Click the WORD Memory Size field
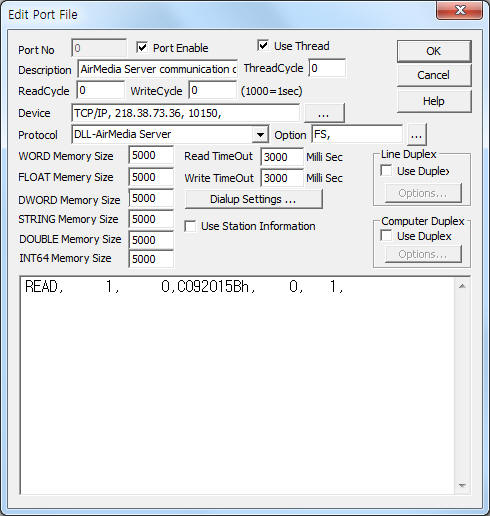Image resolution: width=490 pixels, height=516 pixels. coord(151,155)
